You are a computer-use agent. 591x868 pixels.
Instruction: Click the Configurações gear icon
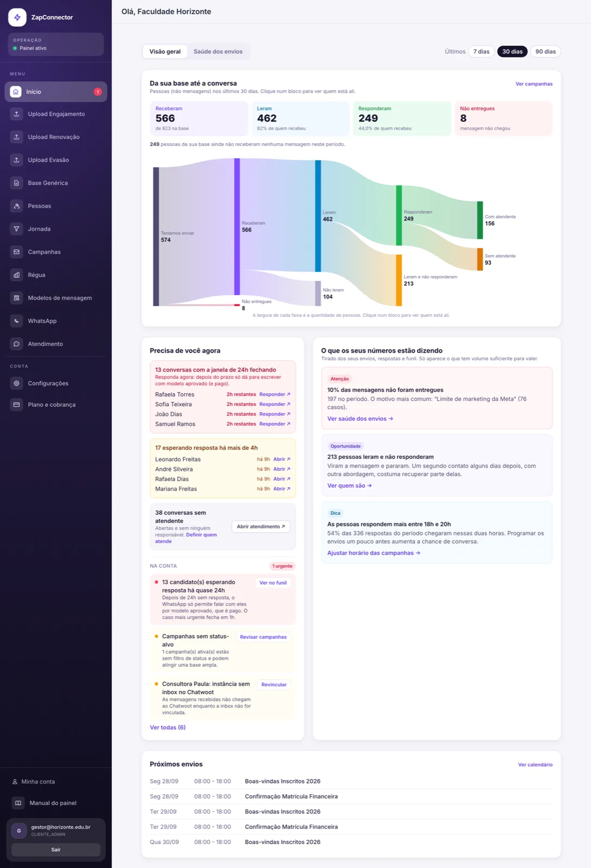pos(16,383)
